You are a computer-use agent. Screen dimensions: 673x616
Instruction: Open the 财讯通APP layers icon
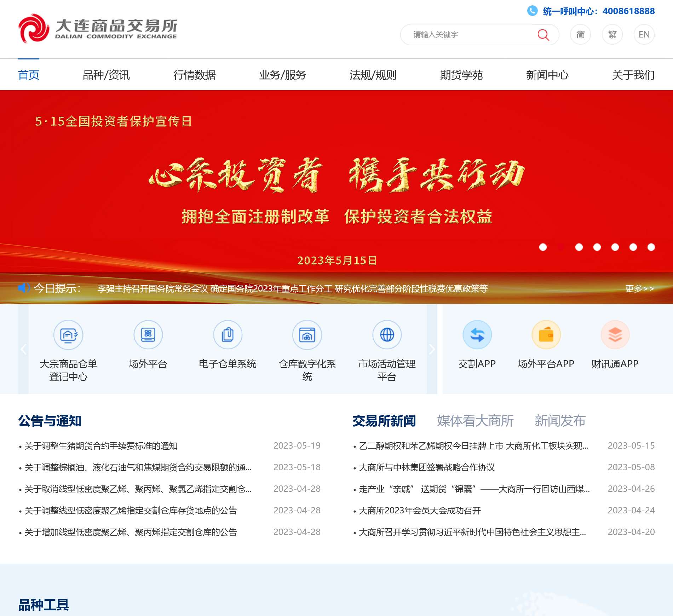click(x=615, y=335)
